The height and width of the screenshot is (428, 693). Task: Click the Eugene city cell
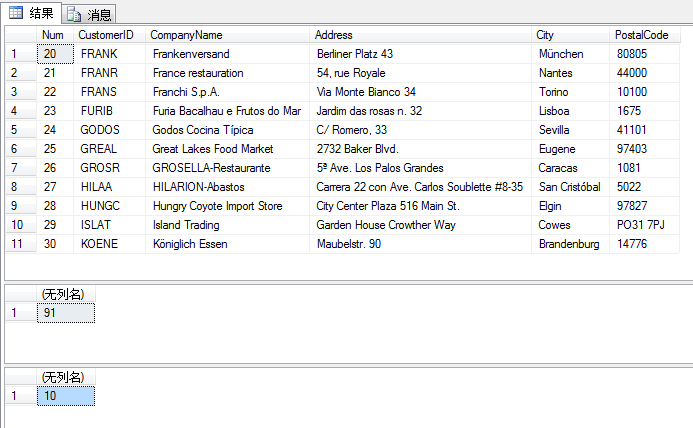click(x=570, y=149)
